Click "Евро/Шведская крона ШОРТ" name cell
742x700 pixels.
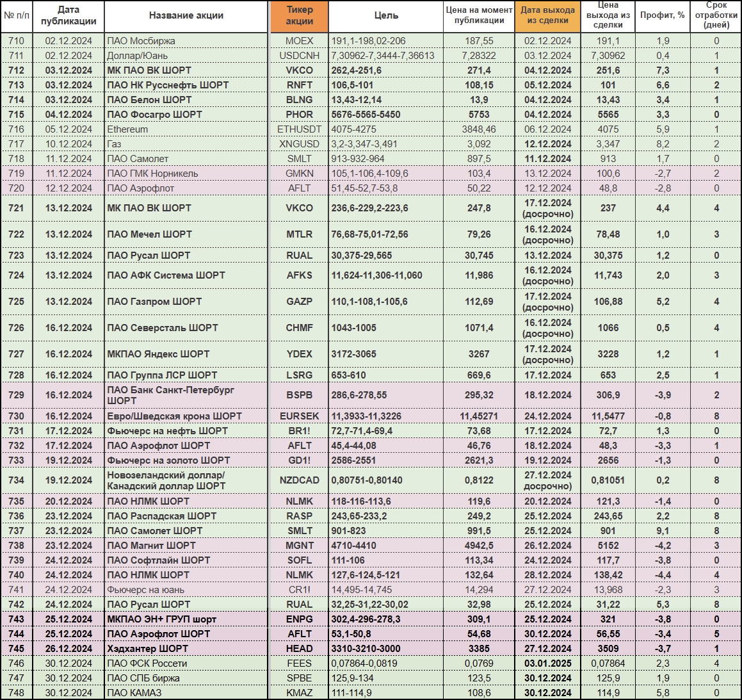[x=186, y=416]
